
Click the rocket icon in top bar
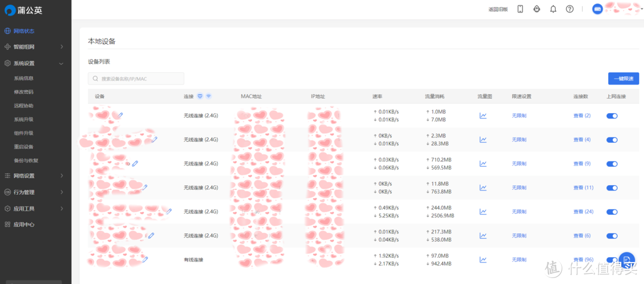pyautogui.click(x=537, y=9)
